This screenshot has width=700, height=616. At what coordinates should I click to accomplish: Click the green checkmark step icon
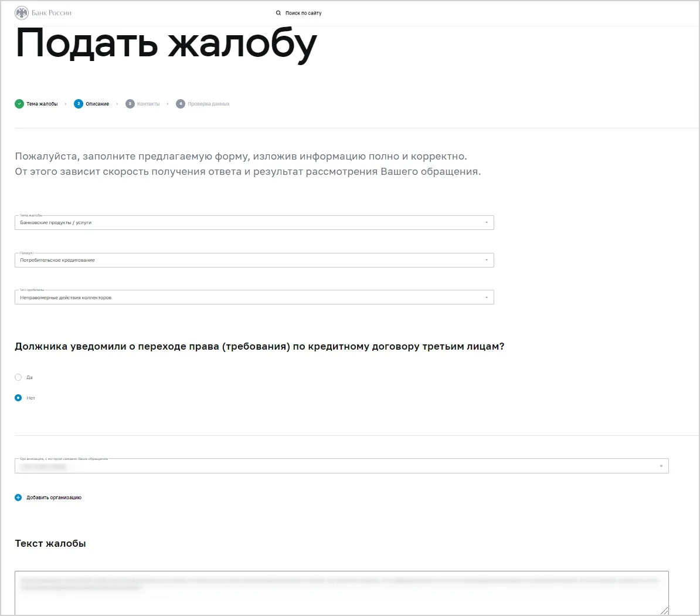point(19,104)
